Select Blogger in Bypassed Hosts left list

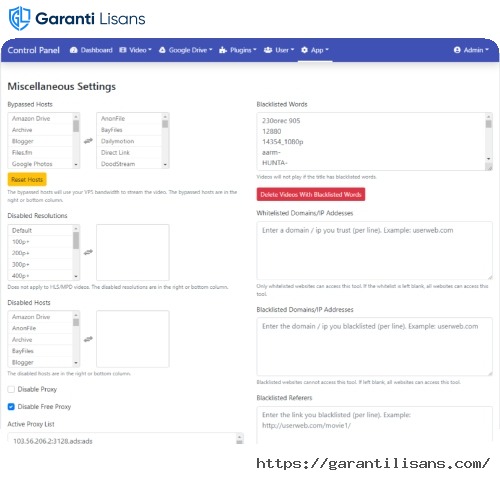(40, 141)
